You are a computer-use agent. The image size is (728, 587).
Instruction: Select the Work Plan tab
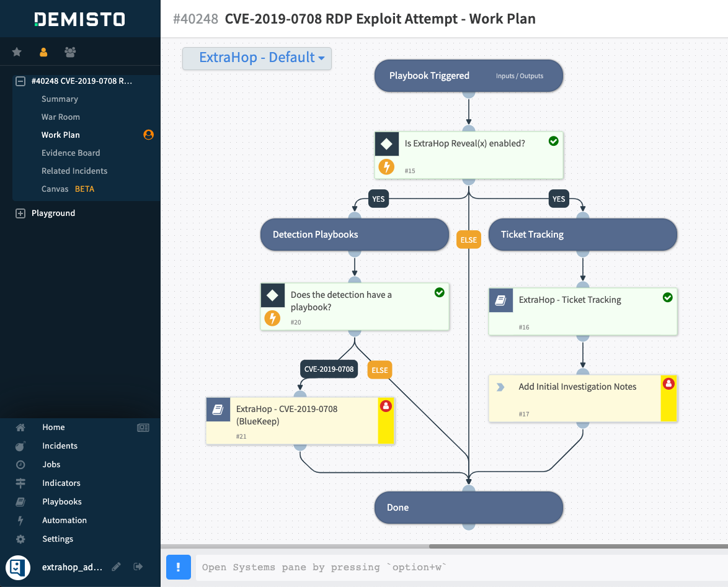coord(60,135)
